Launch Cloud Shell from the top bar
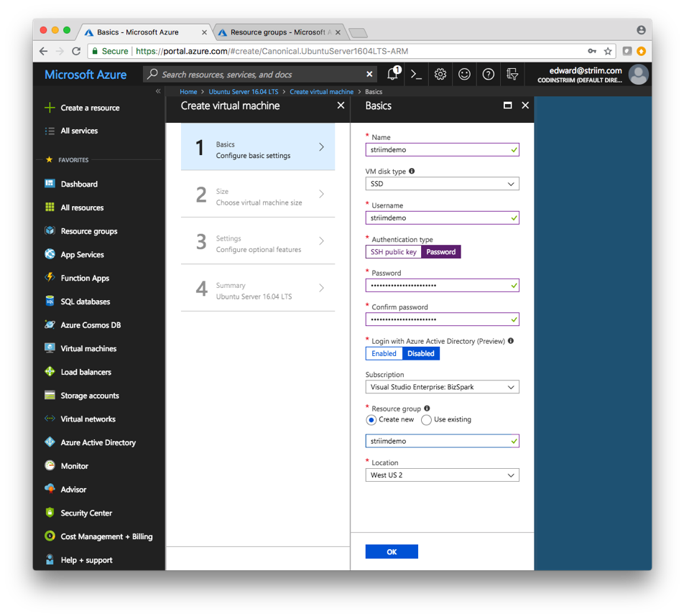This screenshot has width=684, height=616. pos(416,74)
